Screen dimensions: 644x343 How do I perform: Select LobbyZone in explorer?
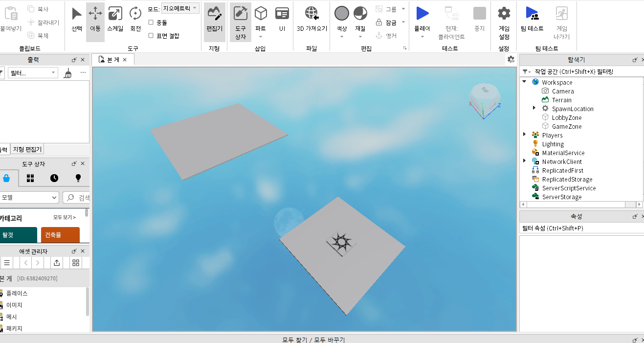coord(567,117)
